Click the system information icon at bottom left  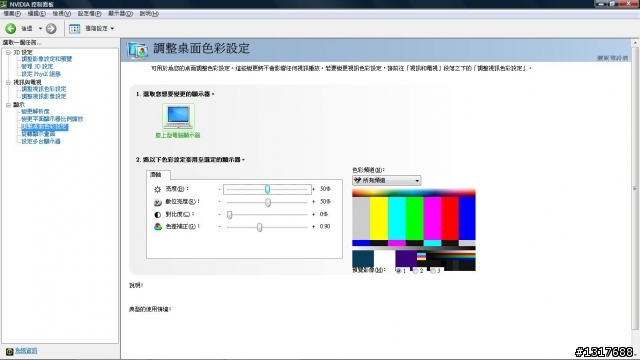point(9,351)
